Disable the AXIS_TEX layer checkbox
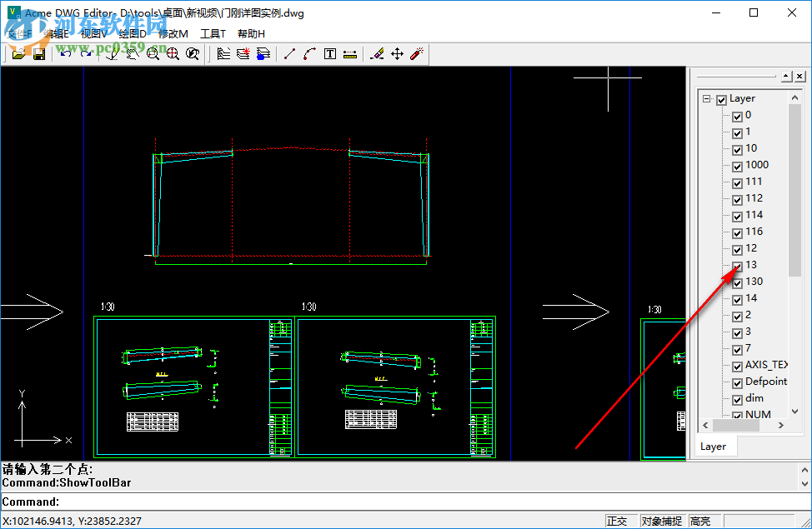 [737, 365]
